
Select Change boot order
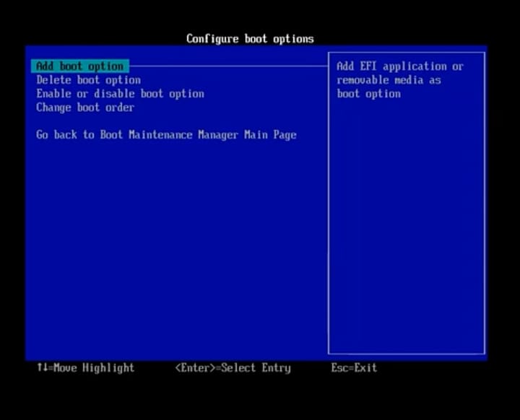coord(85,108)
